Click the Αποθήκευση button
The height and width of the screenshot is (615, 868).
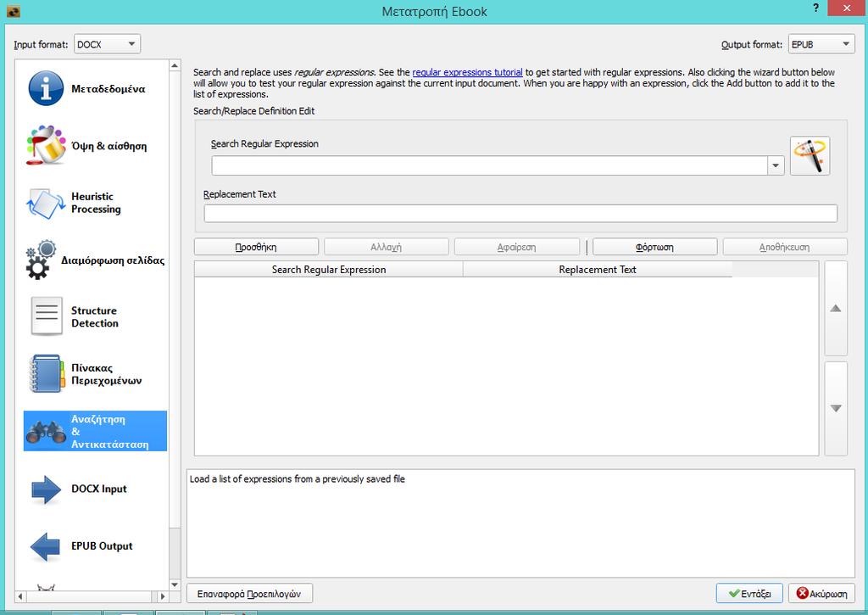pyautogui.click(x=785, y=247)
